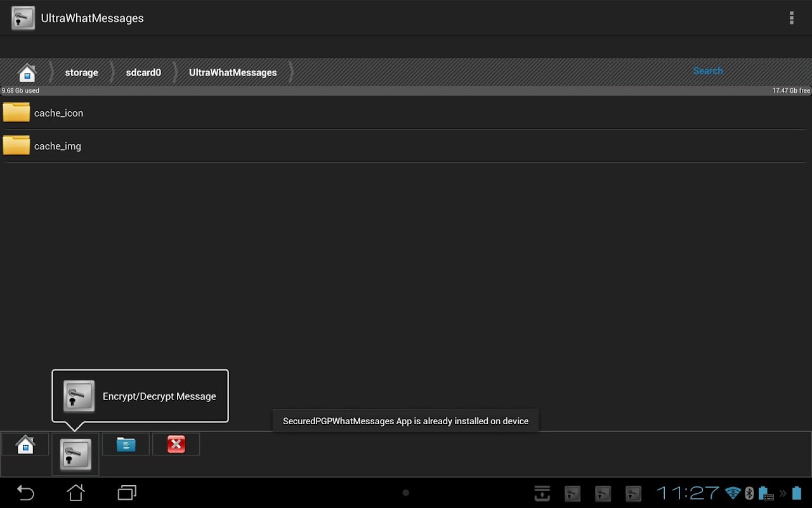812x508 pixels.
Task: Open the cache_img folder
Action: [406, 146]
